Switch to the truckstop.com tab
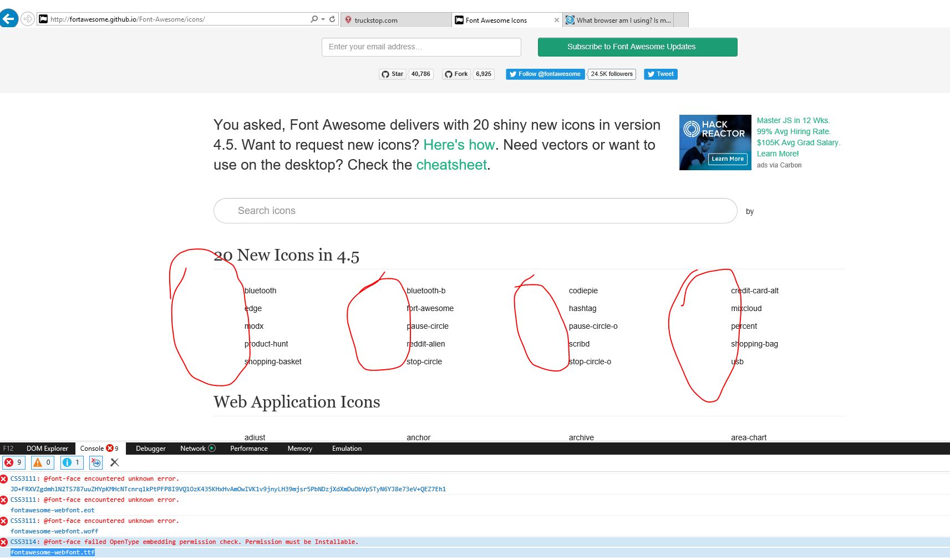This screenshot has width=950, height=560. coord(396,20)
